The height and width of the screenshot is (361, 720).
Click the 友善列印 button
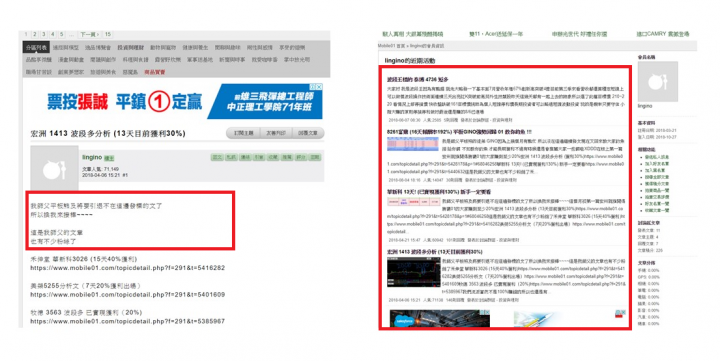click(x=276, y=133)
